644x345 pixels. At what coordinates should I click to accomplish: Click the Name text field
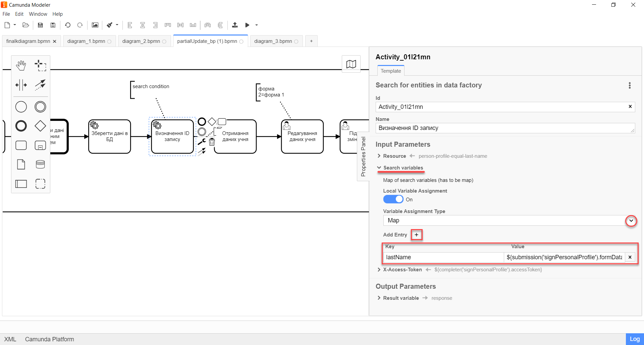point(505,128)
